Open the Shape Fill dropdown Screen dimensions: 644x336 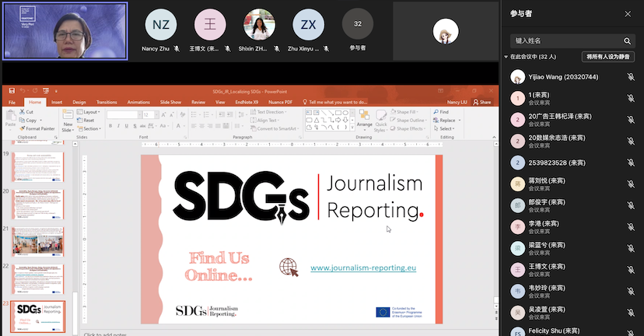pyautogui.click(x=404, y=112)
